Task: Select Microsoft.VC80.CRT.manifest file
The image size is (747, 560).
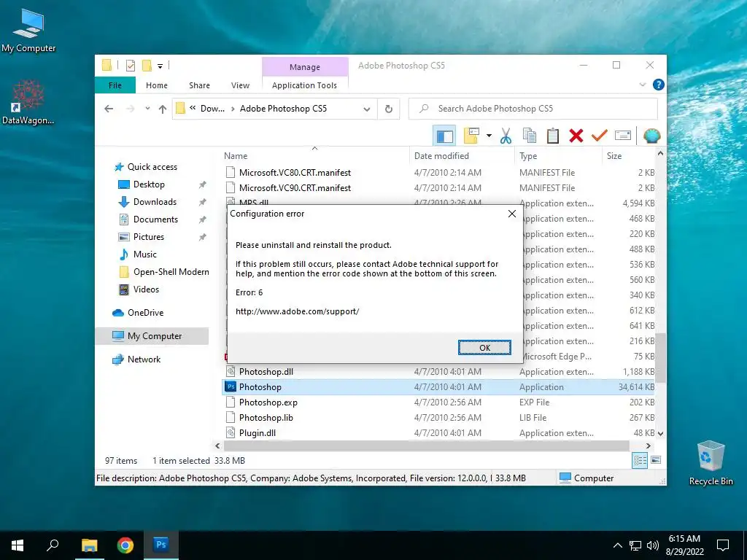Action: pos(438,173)
